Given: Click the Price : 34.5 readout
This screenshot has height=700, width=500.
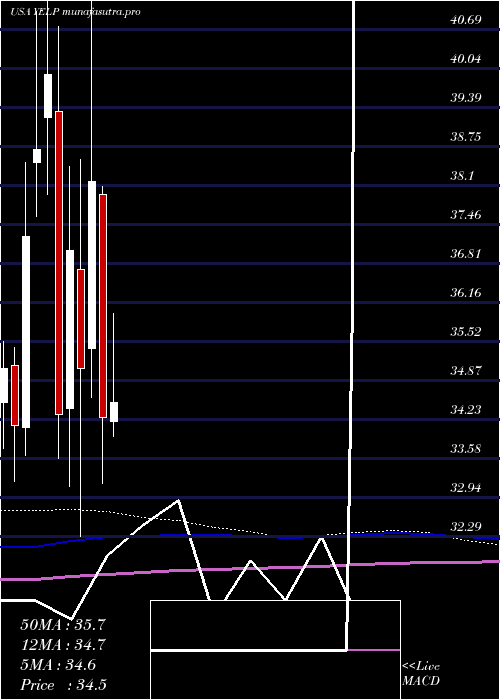Looking at the screenshot, I should [63, 685].
